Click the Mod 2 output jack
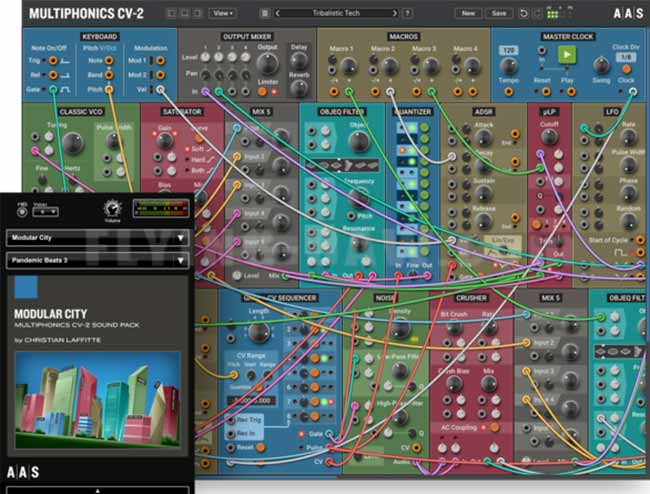Screen dimensions: 650x494 coord(160,75)
